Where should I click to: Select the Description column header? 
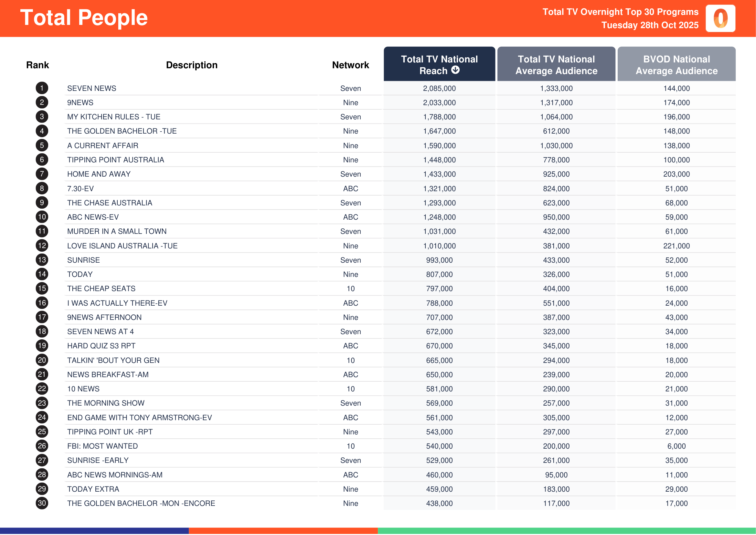192,65
